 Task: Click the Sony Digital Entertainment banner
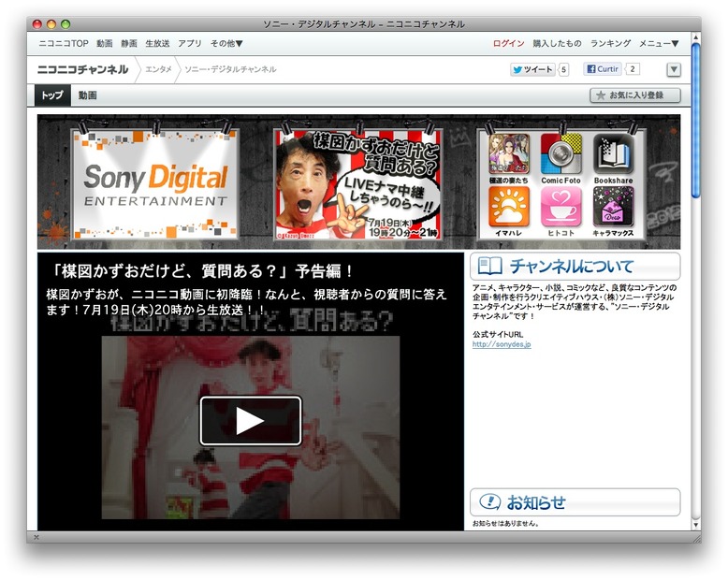tap(155, 184)
